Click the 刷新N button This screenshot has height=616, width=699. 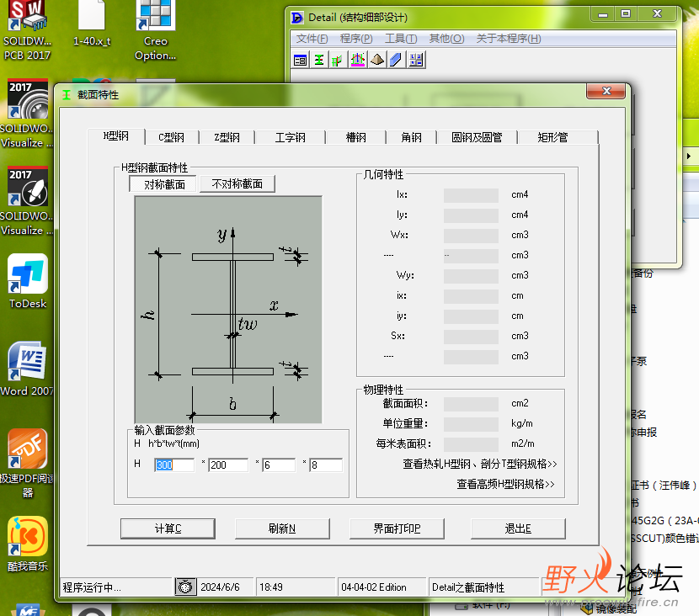point(282,528)
